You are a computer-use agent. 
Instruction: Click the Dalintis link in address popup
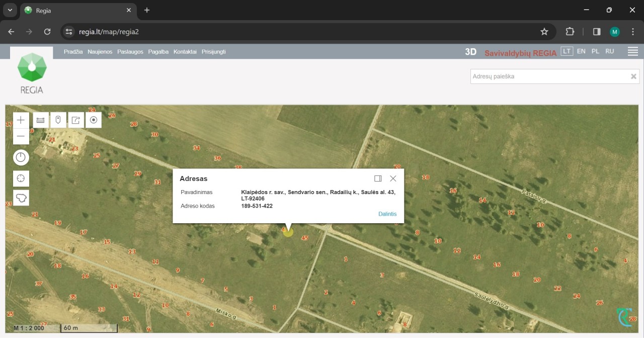387,214
